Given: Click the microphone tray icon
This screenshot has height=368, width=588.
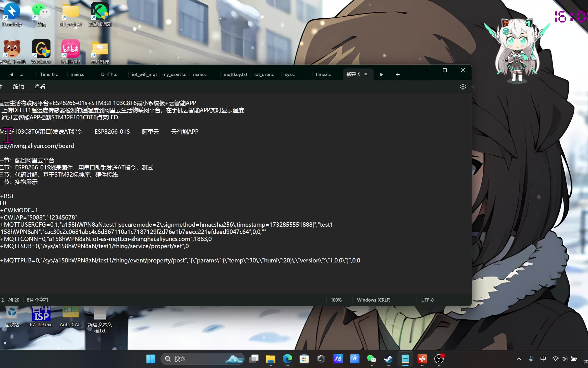Looking at the screenshot, I should (x=531, y=359).
